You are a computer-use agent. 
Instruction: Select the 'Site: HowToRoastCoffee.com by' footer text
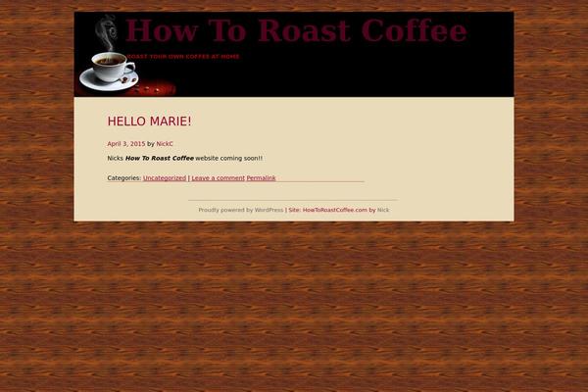click(332, 210)
